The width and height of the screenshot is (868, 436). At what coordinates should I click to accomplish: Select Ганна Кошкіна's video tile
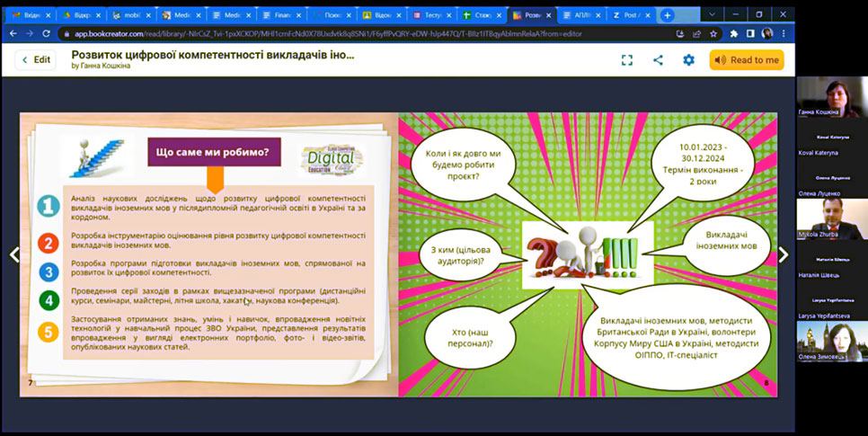[x=832, y=97]
